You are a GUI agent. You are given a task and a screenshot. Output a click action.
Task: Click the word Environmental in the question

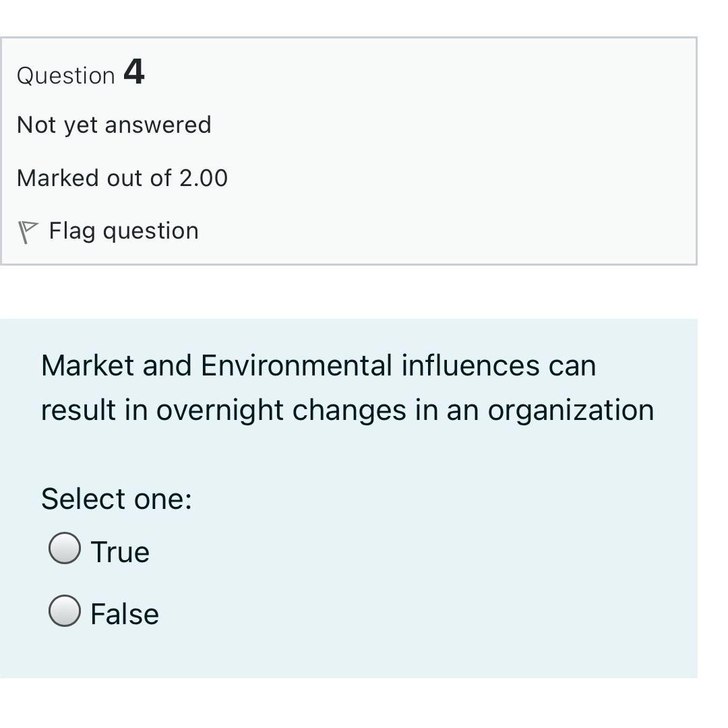click(297, 365)
